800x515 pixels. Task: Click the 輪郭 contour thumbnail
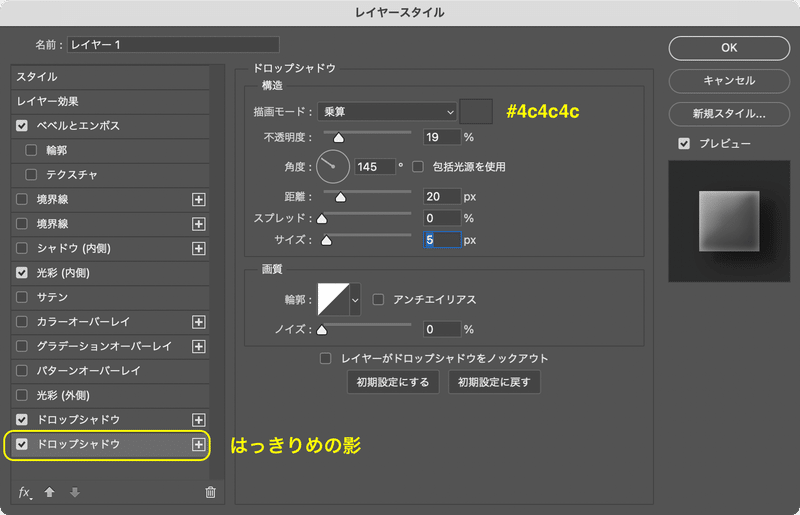(334, 300)
